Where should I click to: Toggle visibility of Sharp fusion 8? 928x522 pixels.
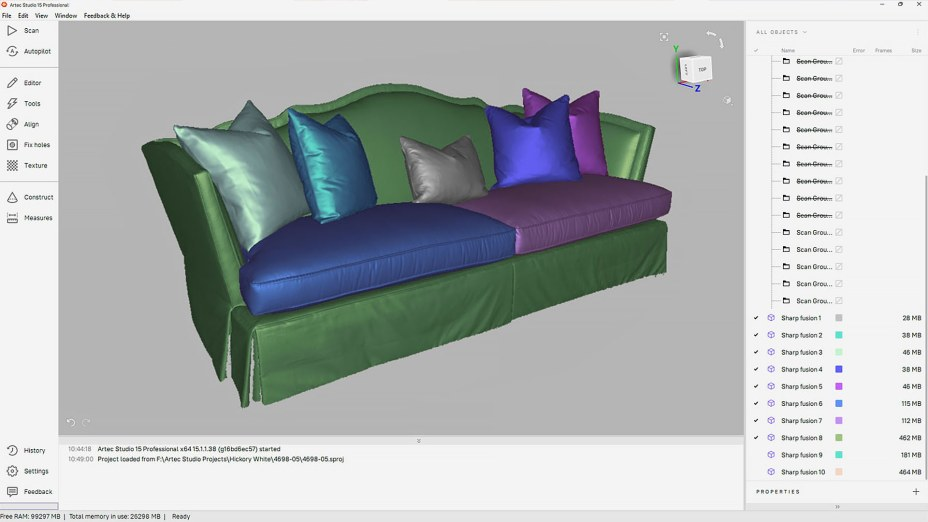(756, 438)
